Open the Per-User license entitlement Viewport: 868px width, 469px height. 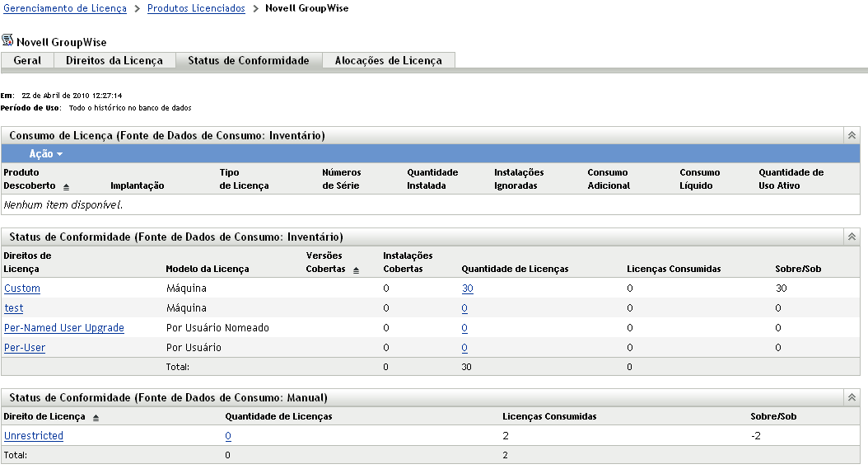tap(25, 348)
